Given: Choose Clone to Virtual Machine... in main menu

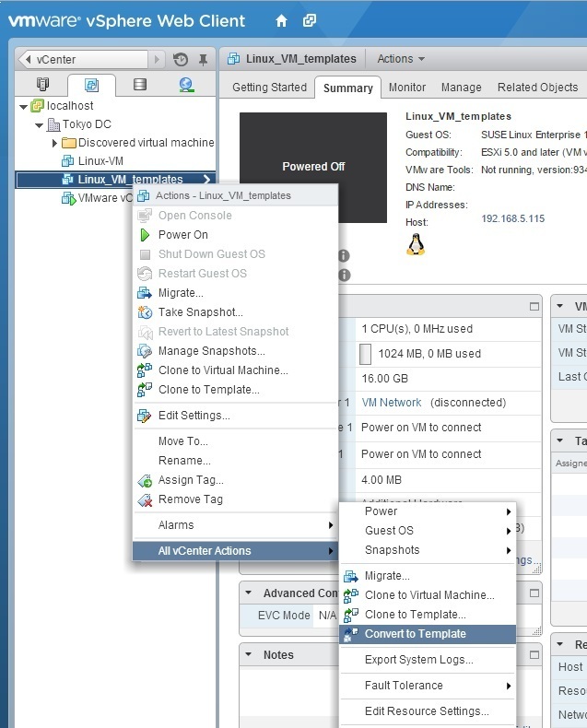Looking at the screenshot, I should tap(236, 370).
